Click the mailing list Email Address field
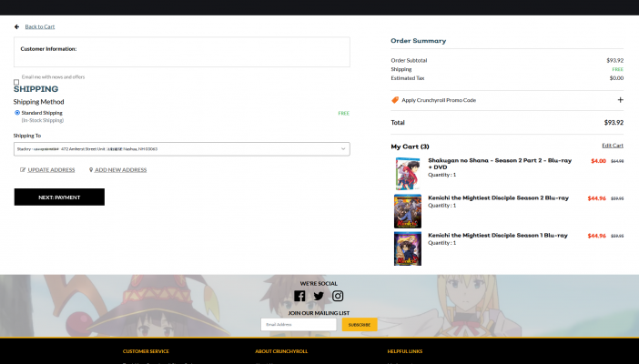Screen dimensions: 639x364 click(x=299, y=324)
